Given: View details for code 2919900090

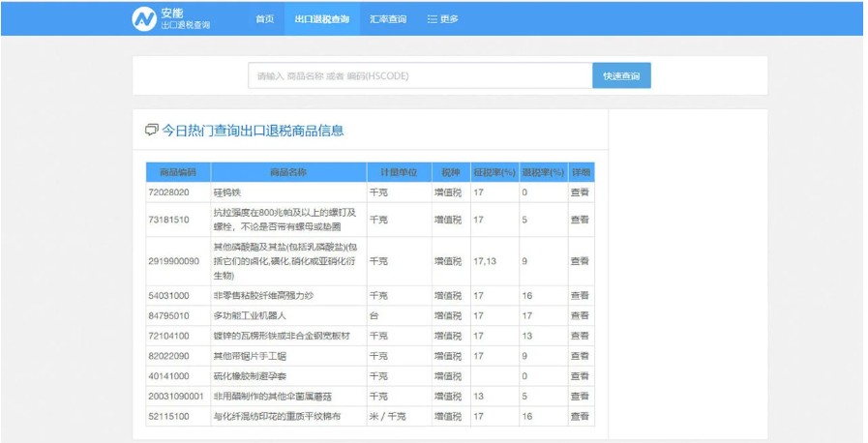Looking at the screenshot, I should (580, 261).
